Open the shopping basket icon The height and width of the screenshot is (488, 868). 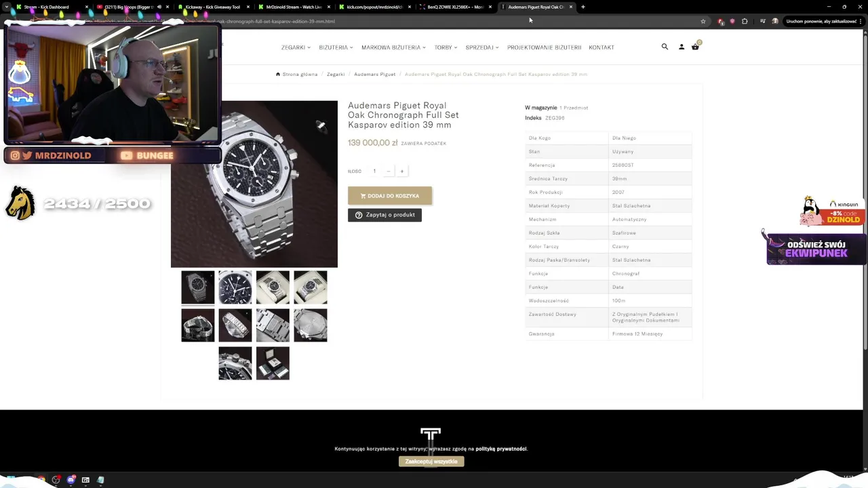(x=695, y=47)
